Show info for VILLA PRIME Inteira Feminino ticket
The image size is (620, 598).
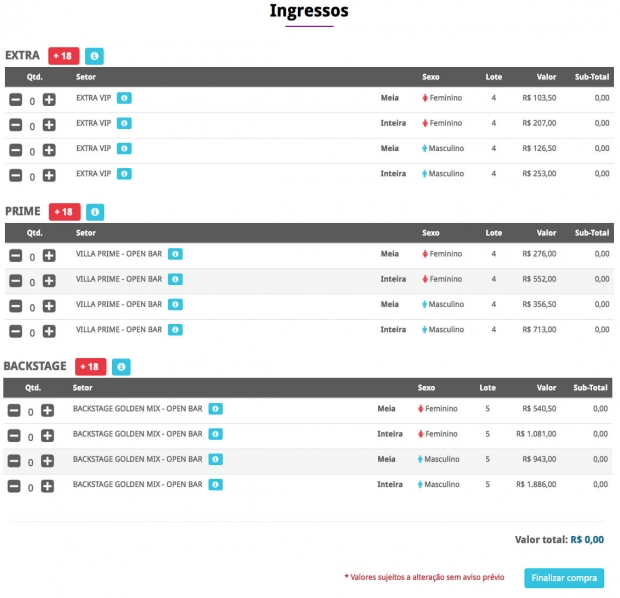pos(175,279)
